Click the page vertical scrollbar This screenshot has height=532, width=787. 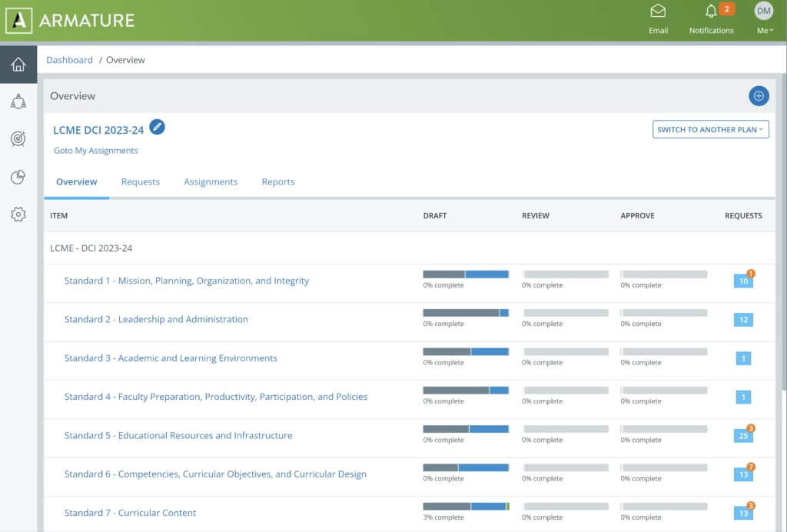(x=783, y=234)
